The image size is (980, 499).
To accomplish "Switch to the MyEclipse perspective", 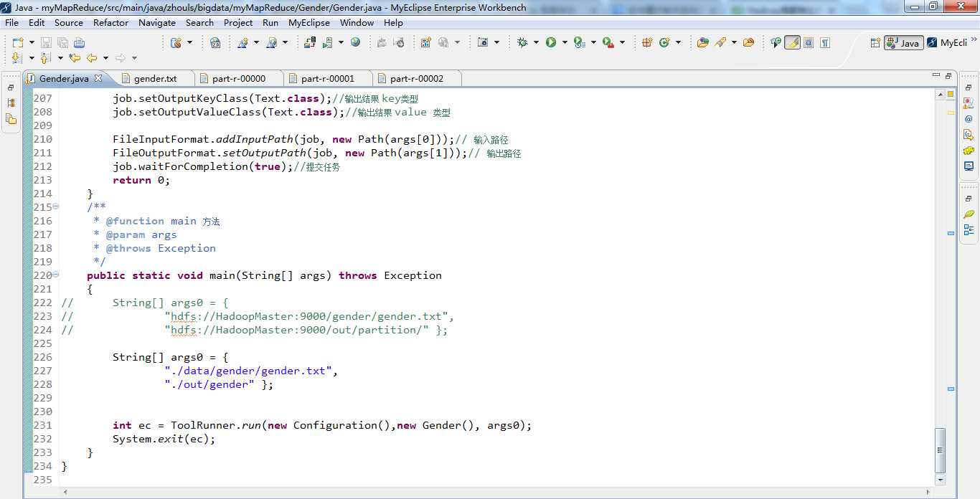I will coord(947,43).
